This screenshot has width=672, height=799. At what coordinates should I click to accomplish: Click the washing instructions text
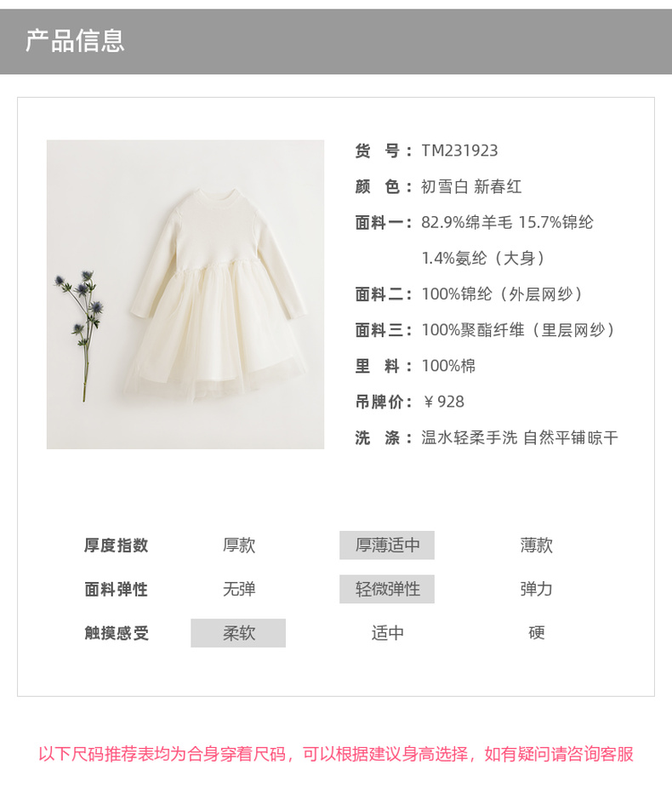[520, 437]
